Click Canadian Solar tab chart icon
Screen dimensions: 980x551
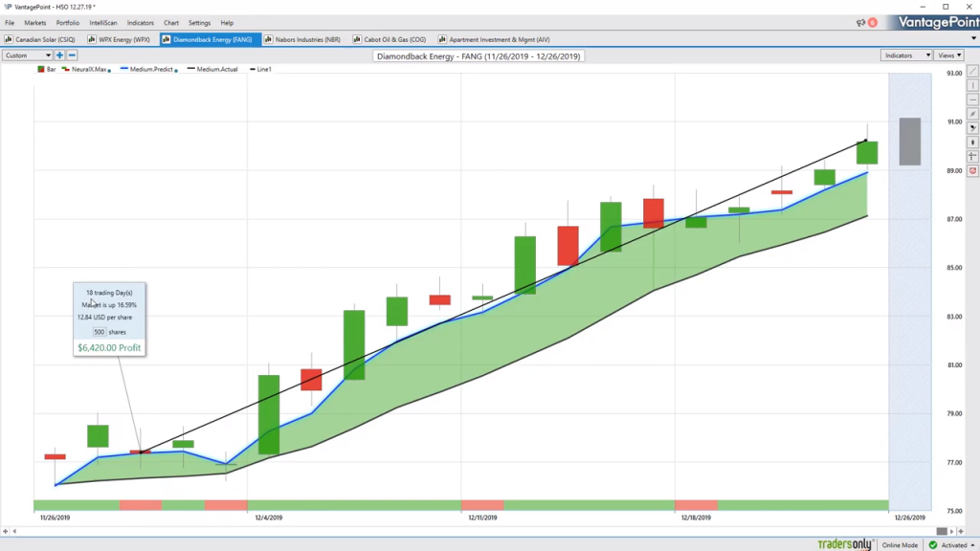coord(9,39)
